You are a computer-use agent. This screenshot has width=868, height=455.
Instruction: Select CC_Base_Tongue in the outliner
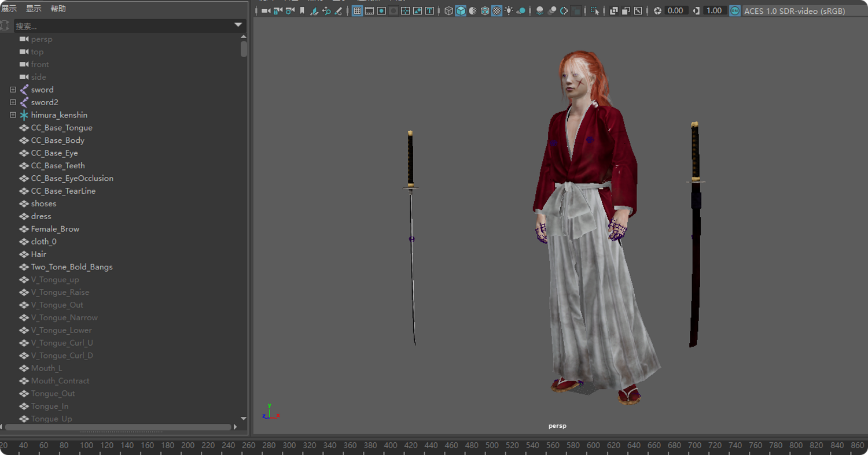coord(61,128)
